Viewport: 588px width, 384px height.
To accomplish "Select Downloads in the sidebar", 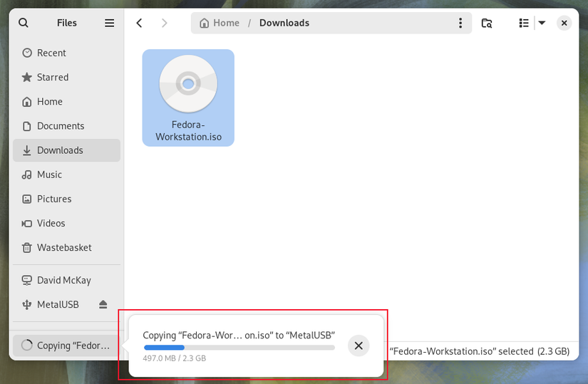I will click(67, 150).
